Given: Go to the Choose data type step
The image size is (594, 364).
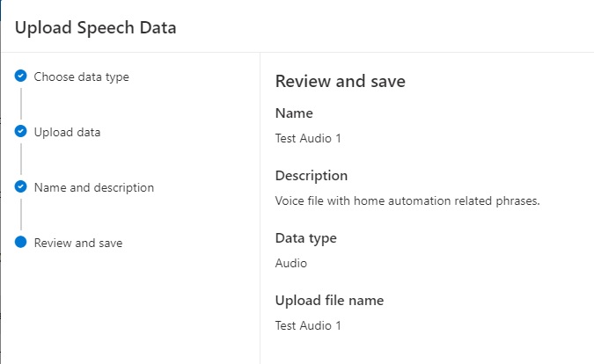Looking at the screenshot, I should pyautogui.click(x=81, y=76).
